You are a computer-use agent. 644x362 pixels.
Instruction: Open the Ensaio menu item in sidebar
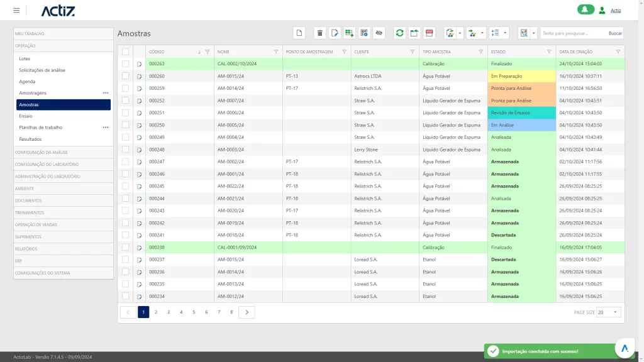point(26,116)
